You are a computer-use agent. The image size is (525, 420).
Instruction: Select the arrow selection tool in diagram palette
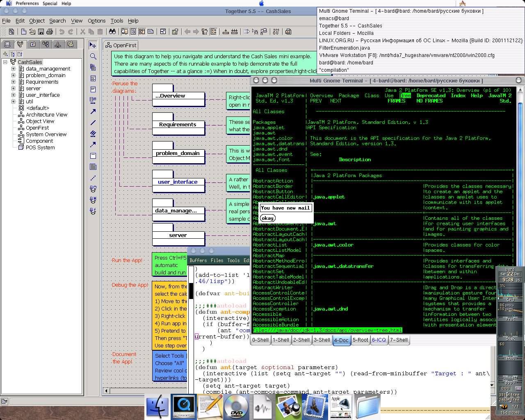tap(93, 45)
